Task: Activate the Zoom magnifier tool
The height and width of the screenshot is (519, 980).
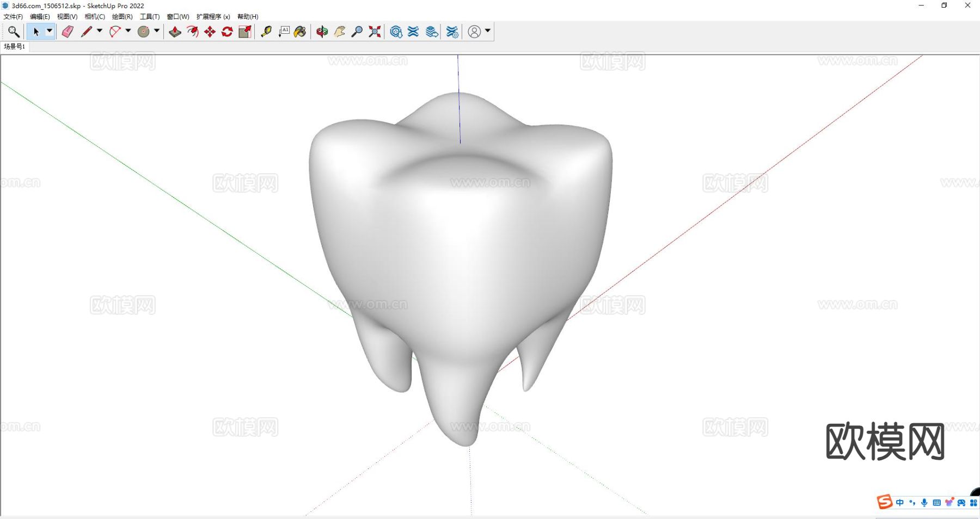Action: [357, 32]
